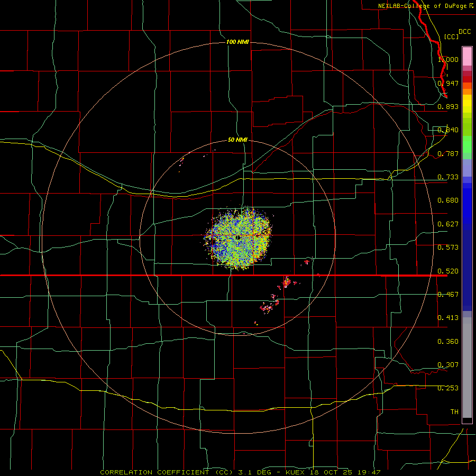The width and height of the screenshot is (476, 476).
Task: Pick the lavender segment of the color bar
Action: click(x=467, y=168)
